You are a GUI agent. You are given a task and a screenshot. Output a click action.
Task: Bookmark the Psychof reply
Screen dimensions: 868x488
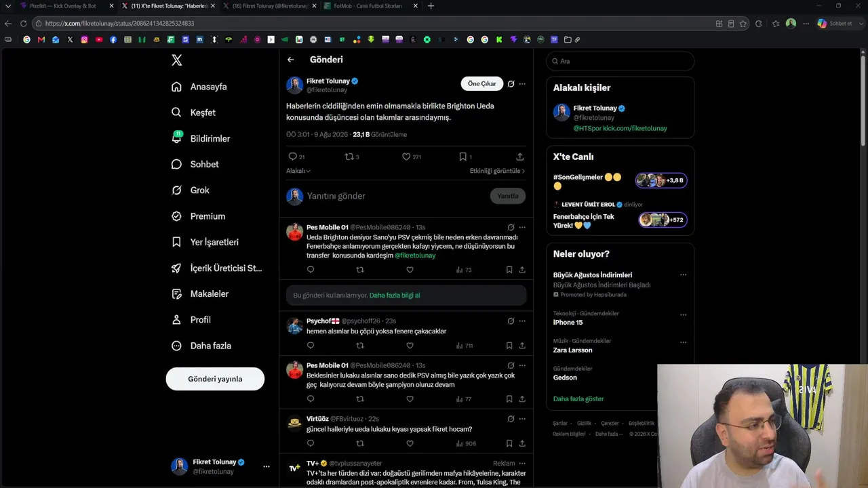(509, 346)
